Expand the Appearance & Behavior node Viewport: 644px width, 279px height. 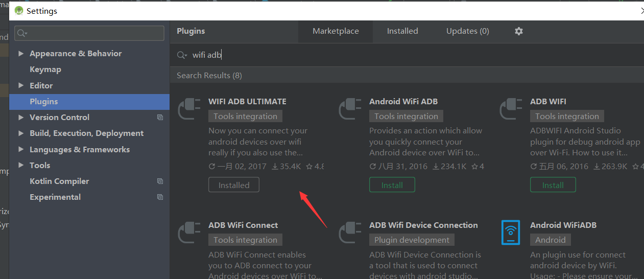coord(21,54)
